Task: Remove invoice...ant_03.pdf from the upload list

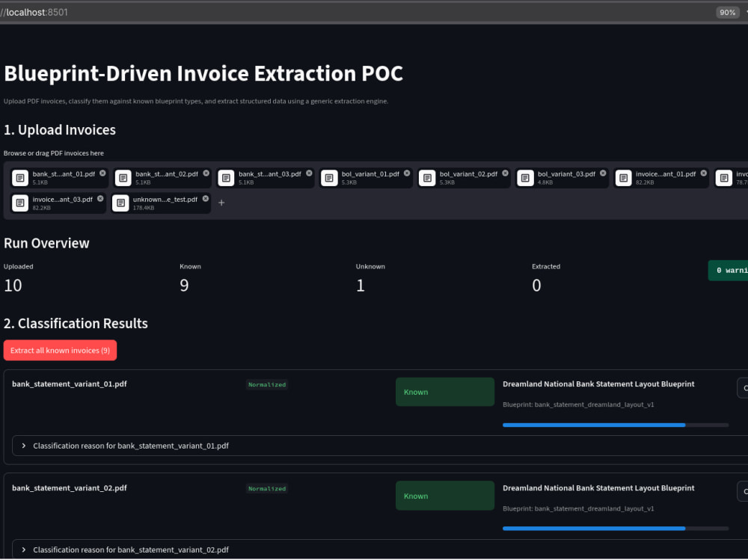Action: (100, 198)
